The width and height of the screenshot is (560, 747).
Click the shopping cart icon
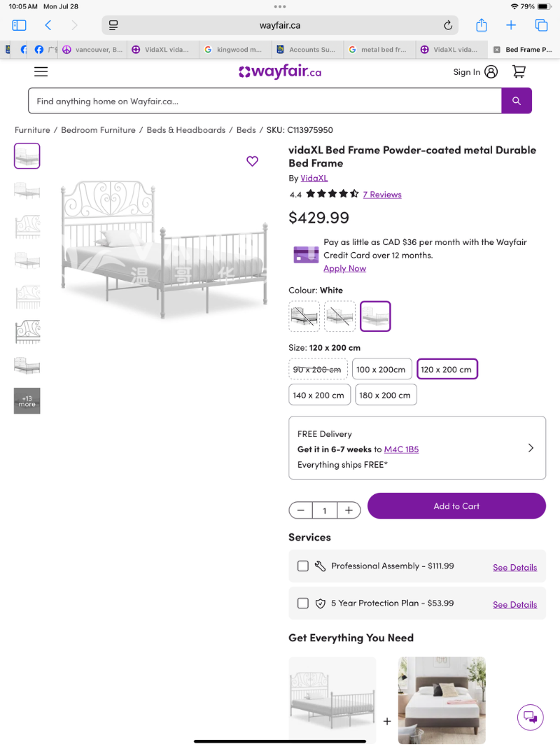tap(519, 71)
